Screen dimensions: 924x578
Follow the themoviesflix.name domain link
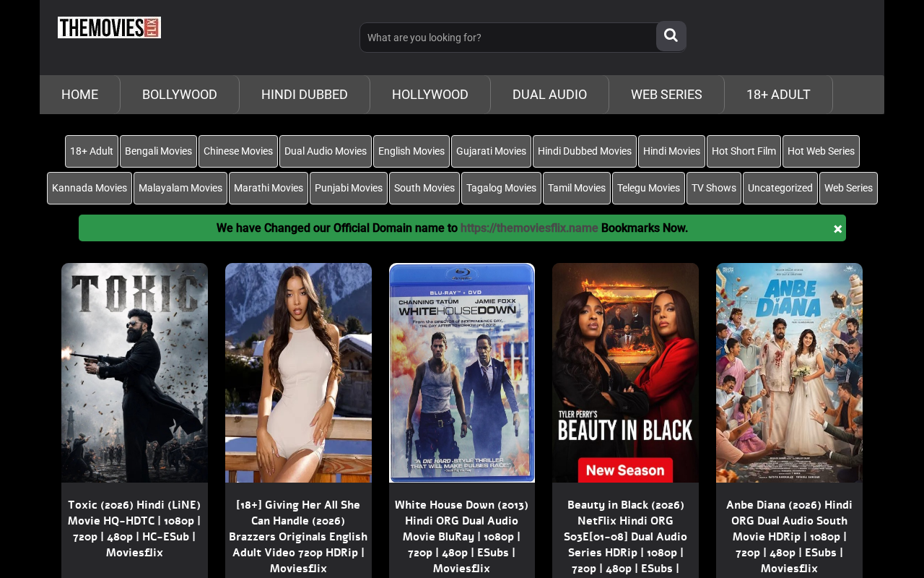(x=529, y=228)
